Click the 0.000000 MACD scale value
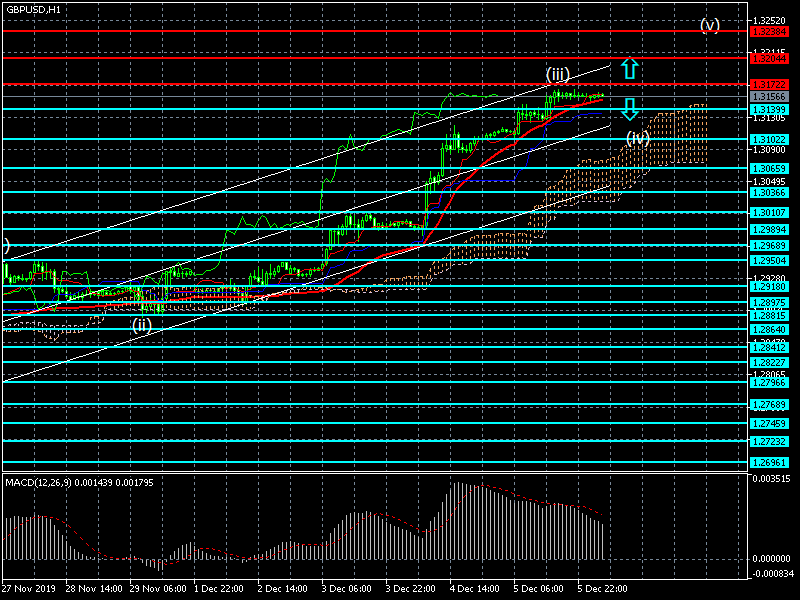Viewport: 800px width, 600px height. (x=771, y=559)
